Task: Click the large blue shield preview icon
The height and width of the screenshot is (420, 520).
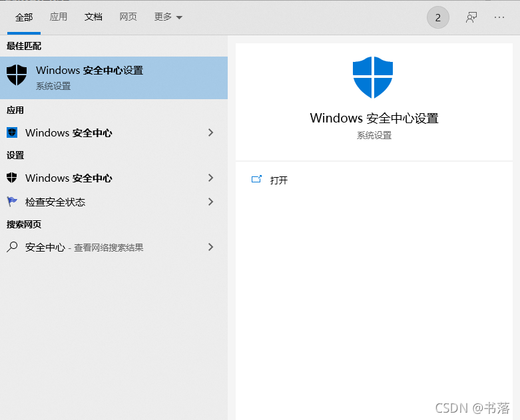Action: point(373,77)
